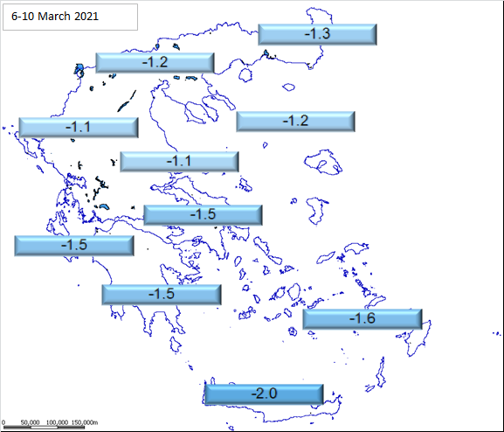Click the -1.5 label by the Ionian islands
Screen dimensions: 504x432
click(x=74, y=246)
